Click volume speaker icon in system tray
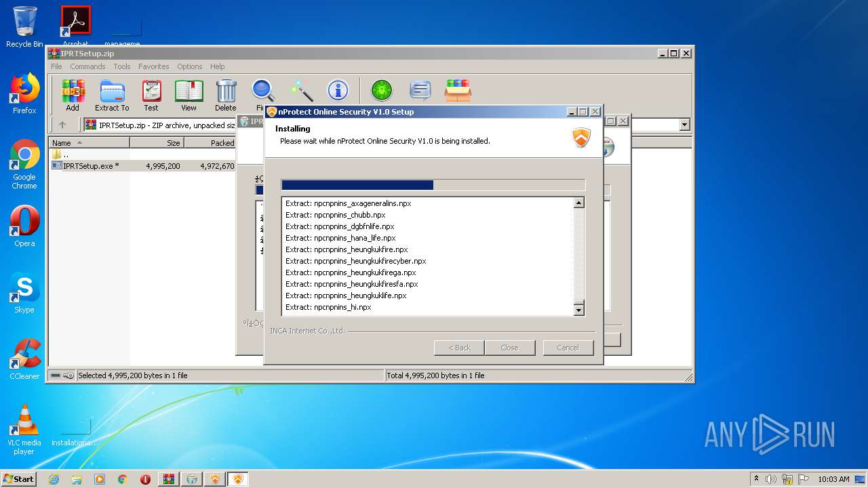Image resolution: width=868 pixels, height=488 pixels. 771,479
